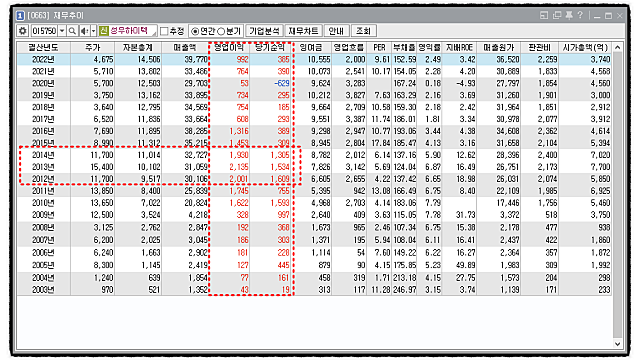Image resolution: width=640 pixels, height=360 pixels.
Task: Click the 주가 column header
Action: click(x=93, y=47)
